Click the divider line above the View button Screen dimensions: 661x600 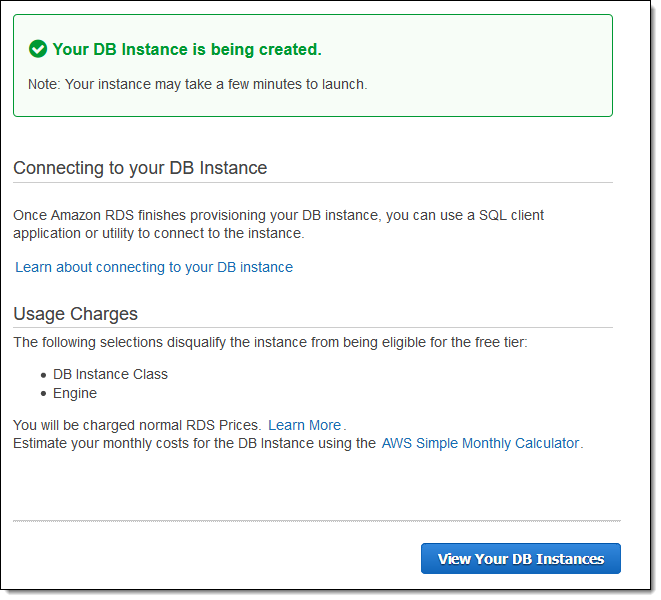click(x=316, y=521)
